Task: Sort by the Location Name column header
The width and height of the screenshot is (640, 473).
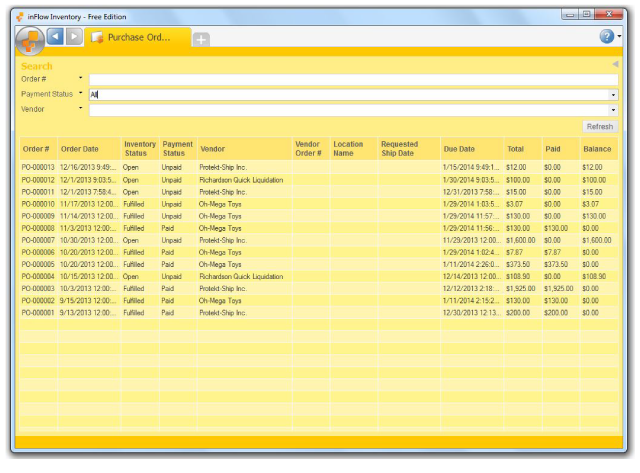Action: [354, 149]
